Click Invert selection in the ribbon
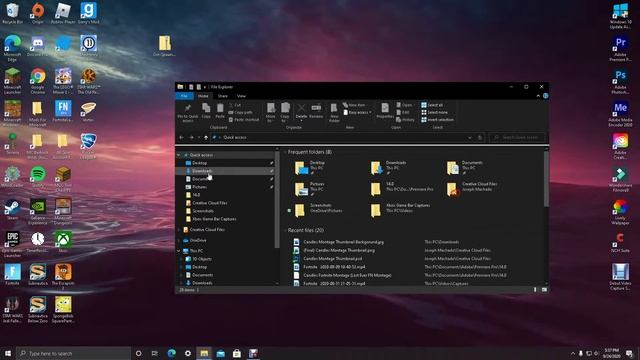 438,120
